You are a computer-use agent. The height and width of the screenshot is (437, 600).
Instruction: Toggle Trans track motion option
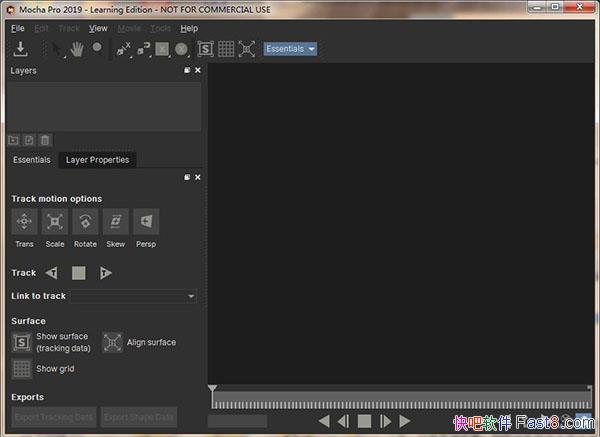[x=24, y=221]
